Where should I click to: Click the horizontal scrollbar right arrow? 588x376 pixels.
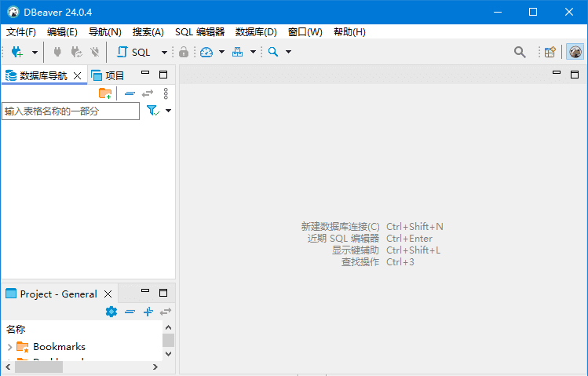(x=155, y=367)
